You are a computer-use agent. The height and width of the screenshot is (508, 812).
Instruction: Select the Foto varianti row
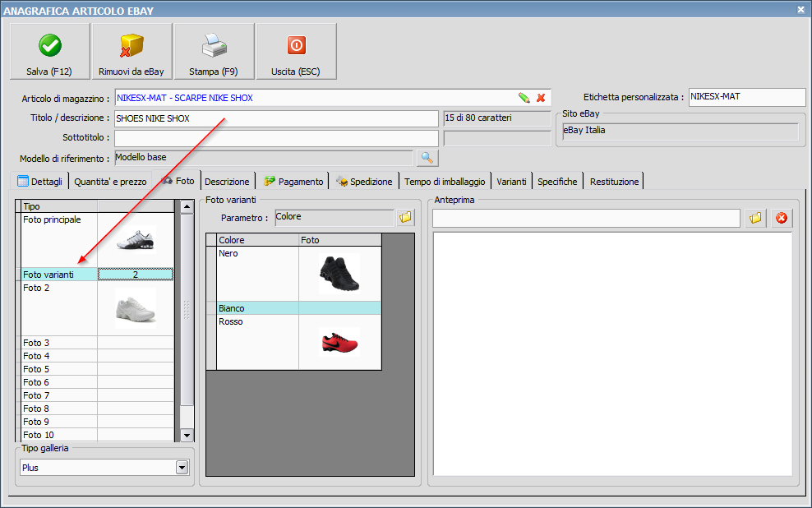coord(97,275)
